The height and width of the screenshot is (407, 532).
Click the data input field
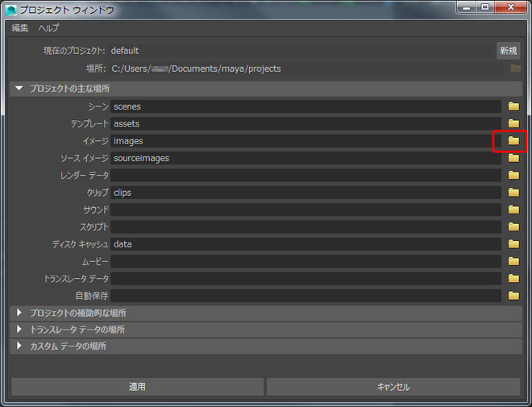[x=305, y=244]
